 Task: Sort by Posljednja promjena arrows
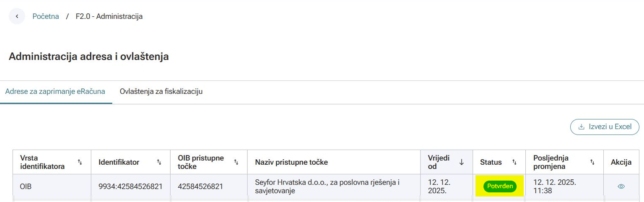(x=592, y=162)
